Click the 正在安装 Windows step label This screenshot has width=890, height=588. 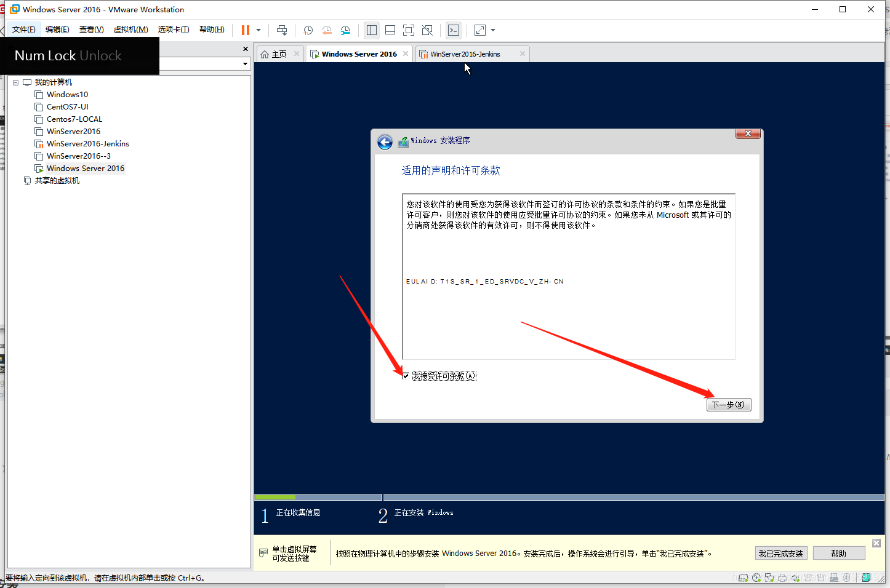click(x=423, y=512)
